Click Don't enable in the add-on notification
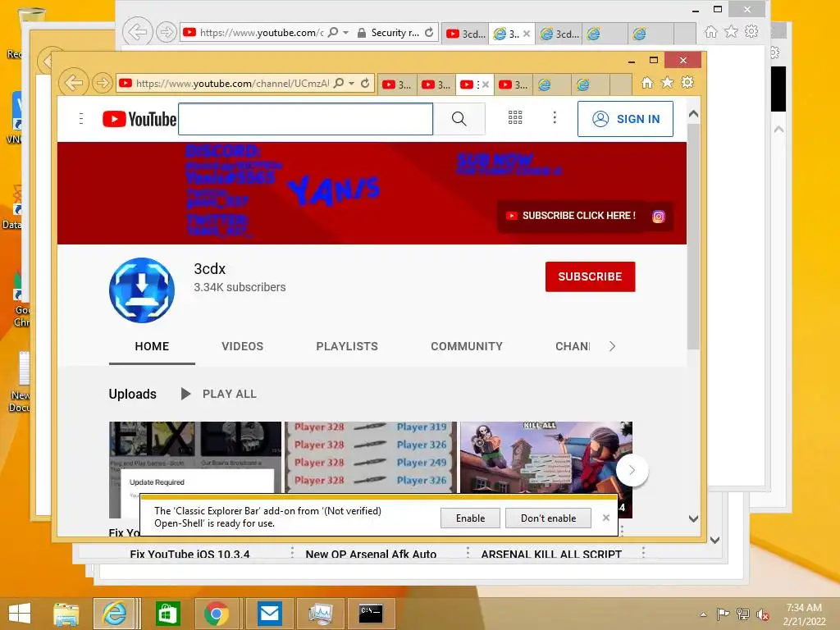Viewport: 840px width, 630px height. (x=548, y=518)
